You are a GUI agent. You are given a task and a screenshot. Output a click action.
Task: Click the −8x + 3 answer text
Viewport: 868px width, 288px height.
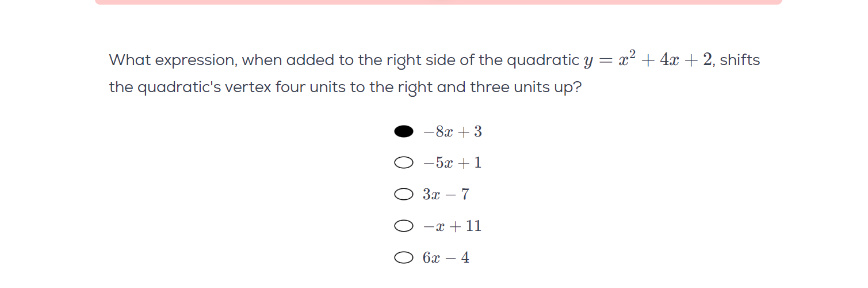click(x=453, y=132)
